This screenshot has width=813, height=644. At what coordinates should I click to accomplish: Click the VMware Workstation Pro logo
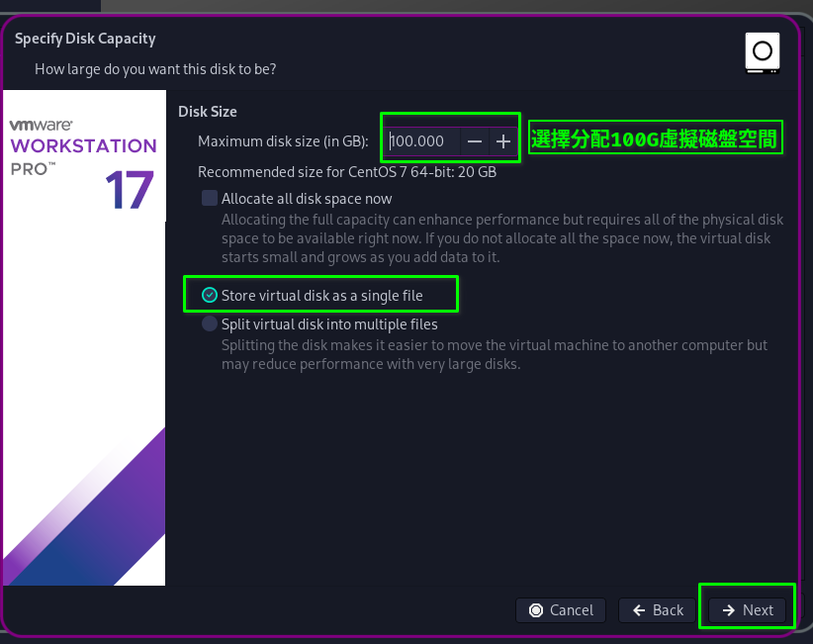pyautogui.click(x=83, y=145)
